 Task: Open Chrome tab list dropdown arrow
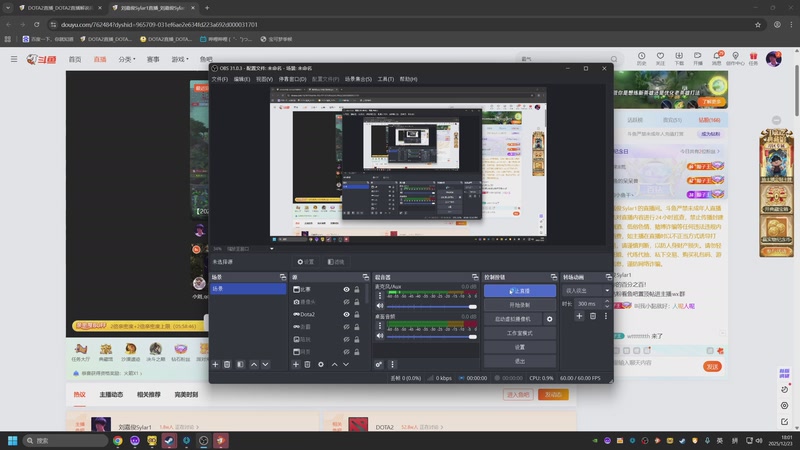click(8, 8)
